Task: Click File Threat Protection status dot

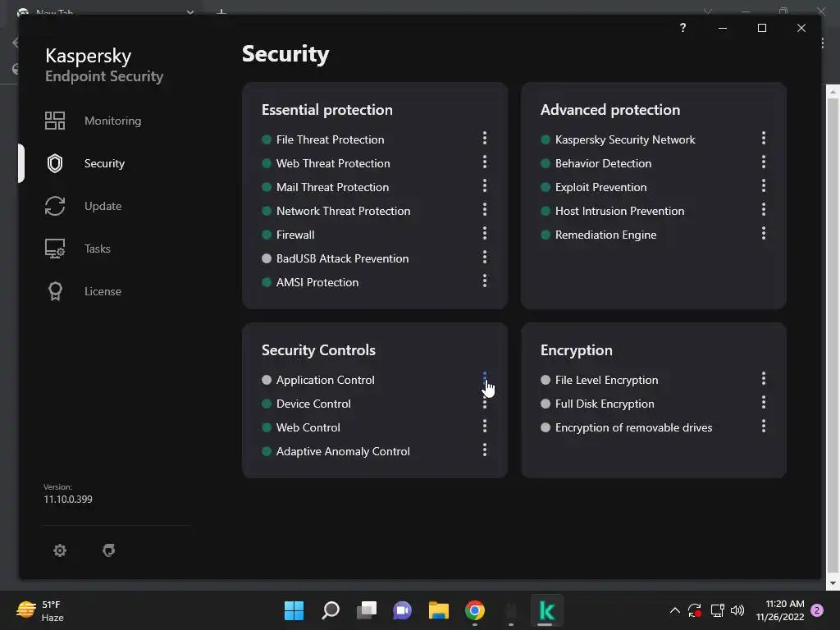Action: [x=267, y=139]
